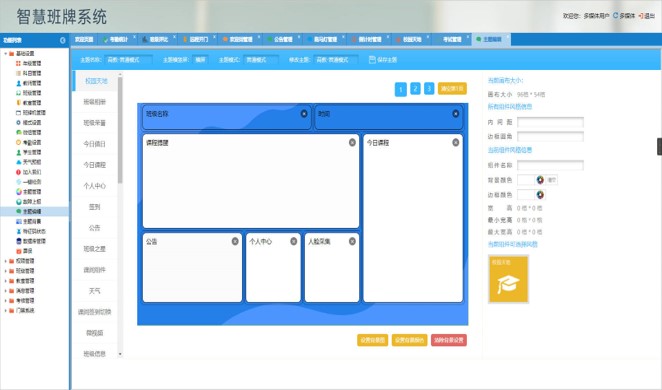The height and width of the screenshot is (390, 662).
Task: Remove the 今日课程 widget via its X icon
Action: pos(456,143)
